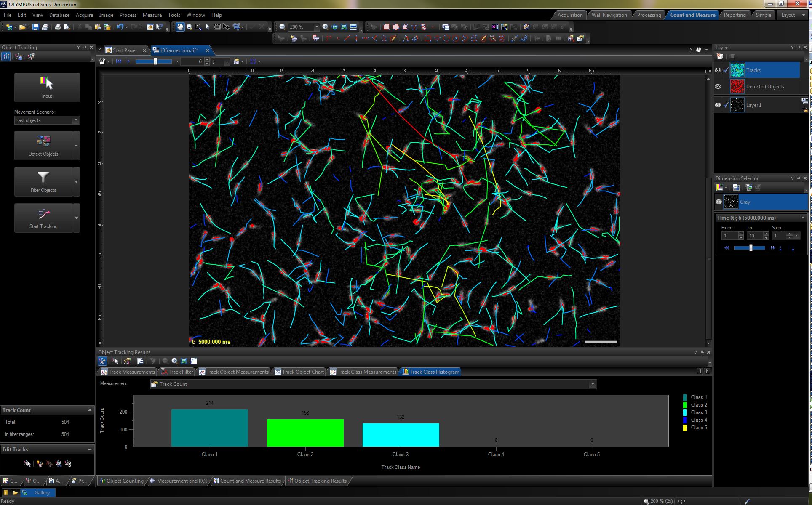The width and height of the screenshot is (812, 505).
Task: Click the Start Tracking button
Action: (x=43, y=218)
